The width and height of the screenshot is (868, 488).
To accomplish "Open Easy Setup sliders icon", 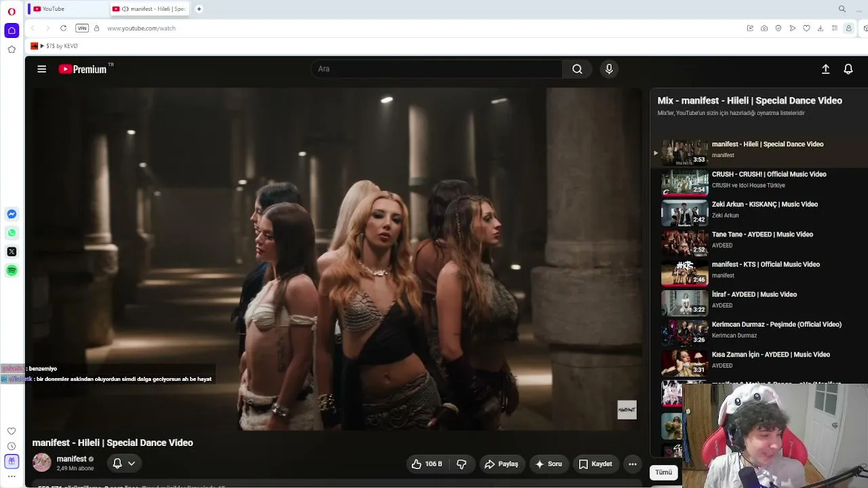I will point(835,28).
